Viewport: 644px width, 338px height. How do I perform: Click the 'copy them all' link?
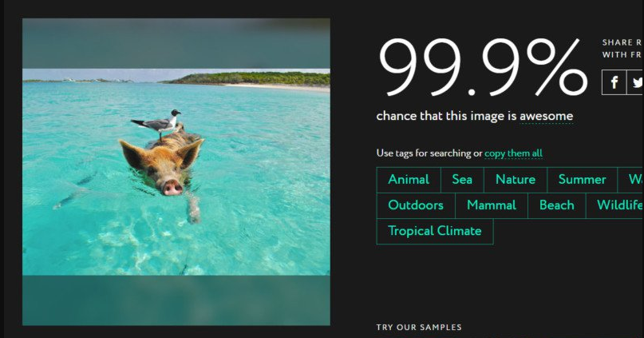pyautogui.click(x=513, y=153)
